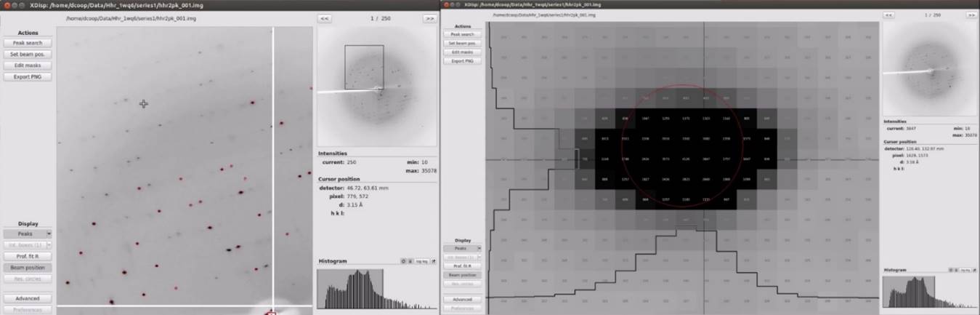The width and height of the screenshot is (980, 315).
Task: Go to next frame in left window
Action: pyautogui.click(x=429, y=18)
